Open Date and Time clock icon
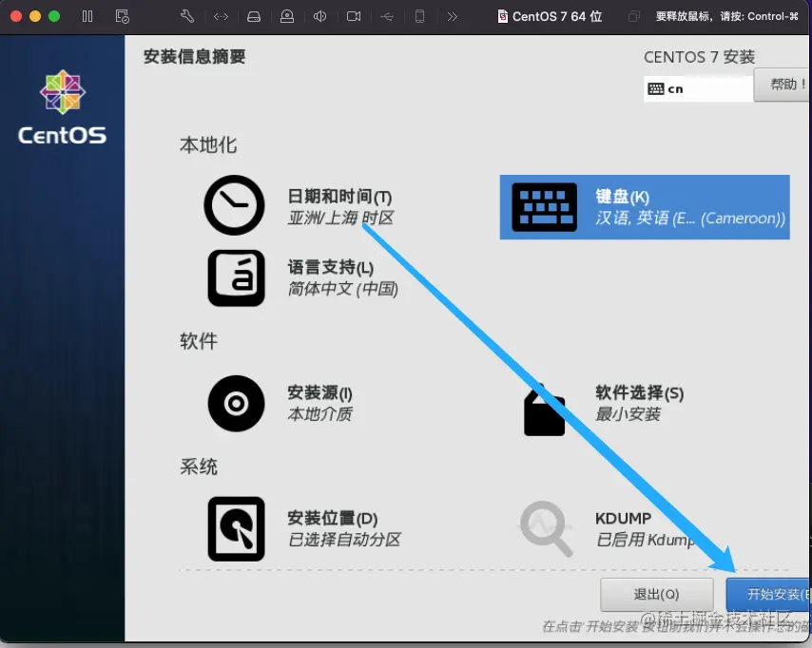812x648 pixels. click(x=234, y=205)
